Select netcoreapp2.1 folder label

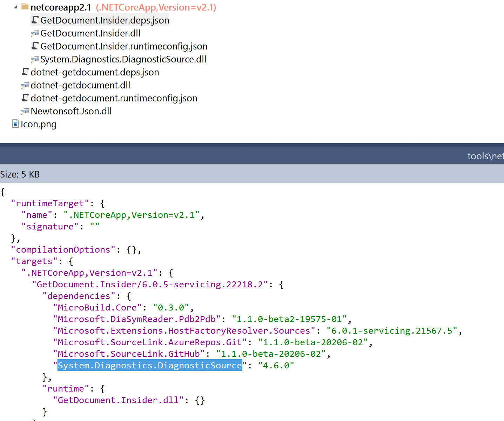[x=61, y=7]
